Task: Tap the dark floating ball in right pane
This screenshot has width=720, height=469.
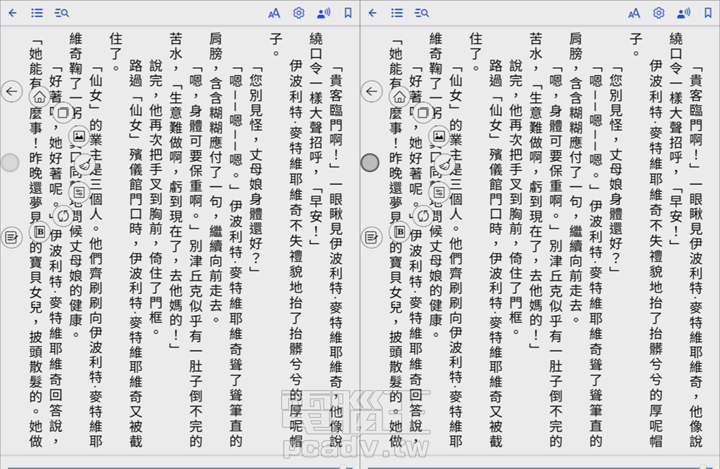Action: click(x=370, y=162)
